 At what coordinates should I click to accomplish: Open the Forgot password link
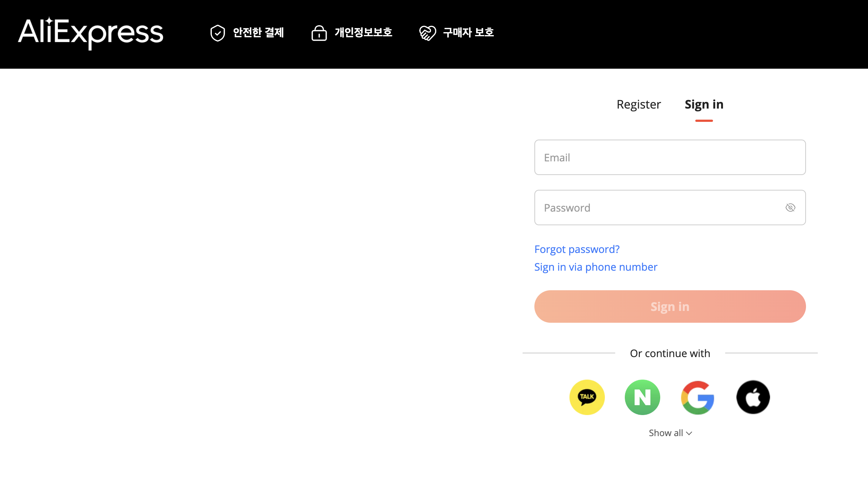(577, 249)
